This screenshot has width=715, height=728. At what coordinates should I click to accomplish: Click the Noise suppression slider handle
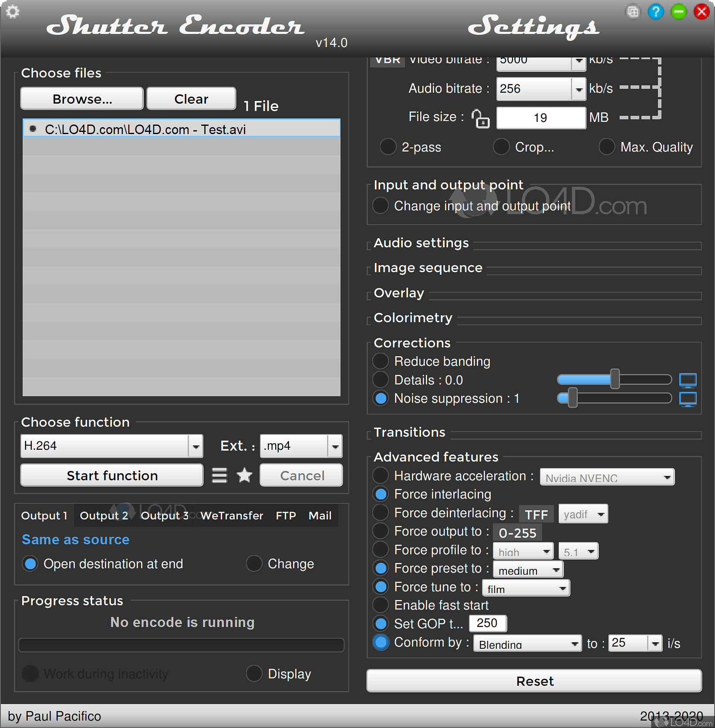[x=573, y=398]
